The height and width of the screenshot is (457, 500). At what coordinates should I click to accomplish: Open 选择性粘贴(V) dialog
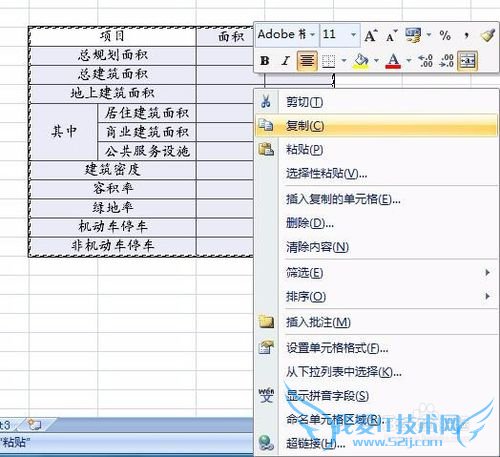(376, 173)
